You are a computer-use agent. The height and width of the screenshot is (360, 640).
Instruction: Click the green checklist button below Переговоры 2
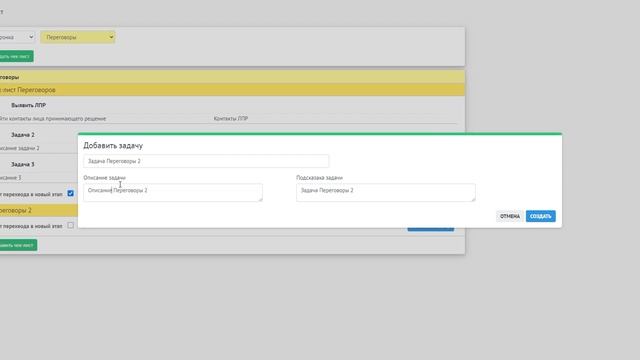[18, 245]
